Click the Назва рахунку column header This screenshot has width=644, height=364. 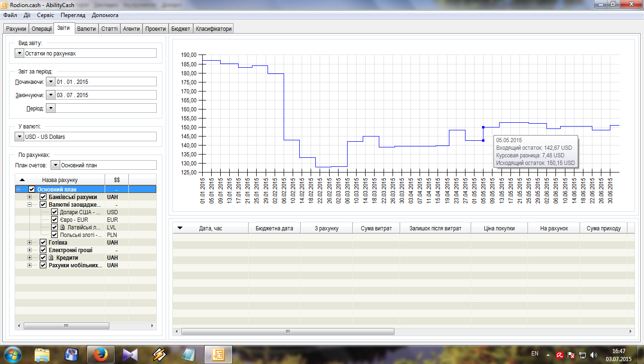60,180
